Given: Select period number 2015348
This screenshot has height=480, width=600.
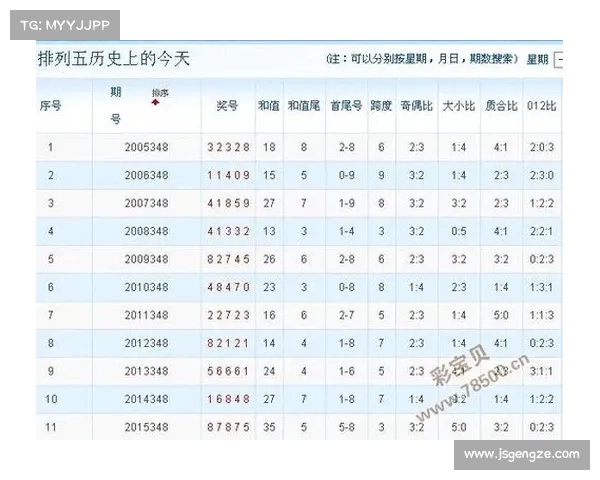Looking at the screenshot, I should click(146, 427).
